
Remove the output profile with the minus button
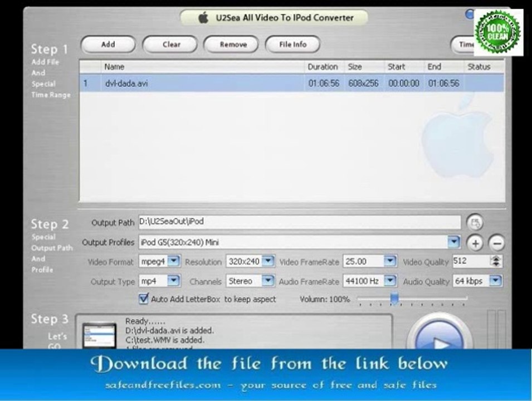496,243
